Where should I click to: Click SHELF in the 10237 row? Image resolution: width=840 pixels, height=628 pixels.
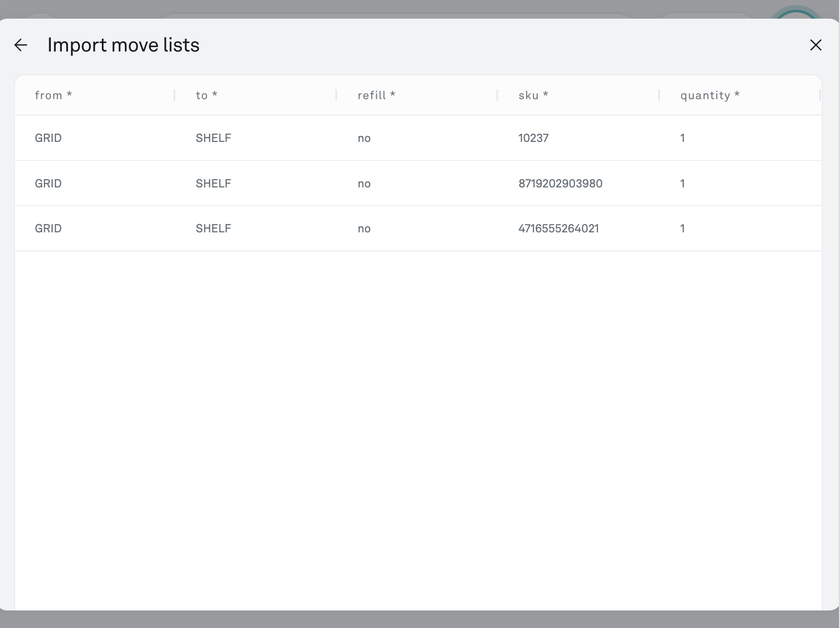coord(213,138)
